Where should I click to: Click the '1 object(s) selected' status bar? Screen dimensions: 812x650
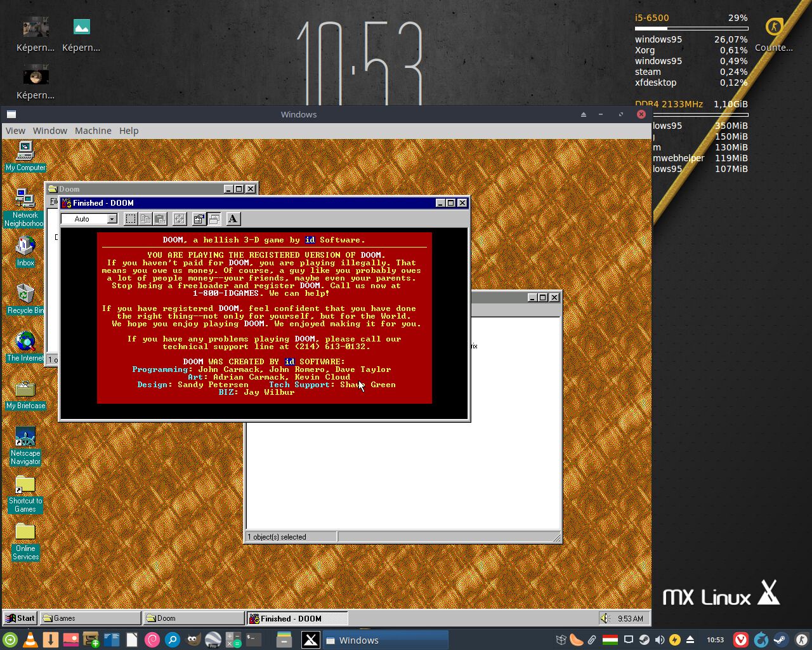291,537
